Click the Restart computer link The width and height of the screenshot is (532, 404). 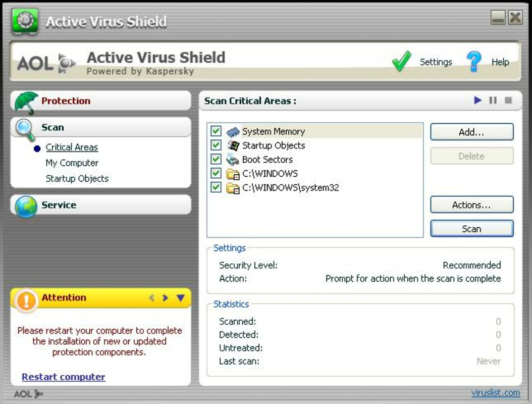(64, 377)
